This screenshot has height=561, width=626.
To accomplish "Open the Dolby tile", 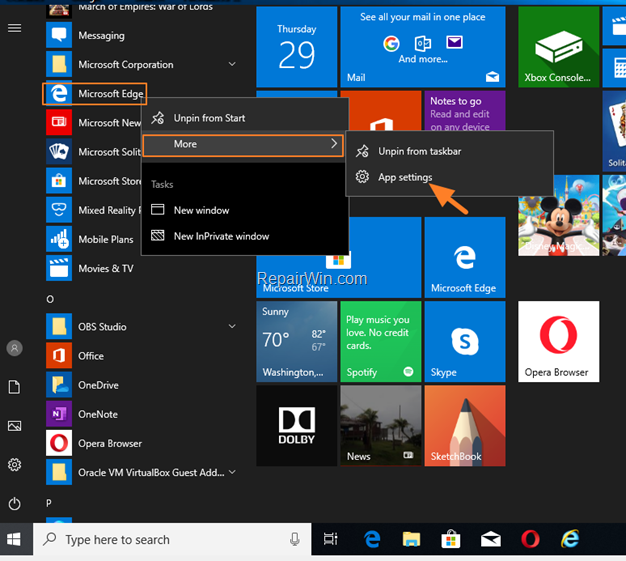I will click(x=297, y=426).
